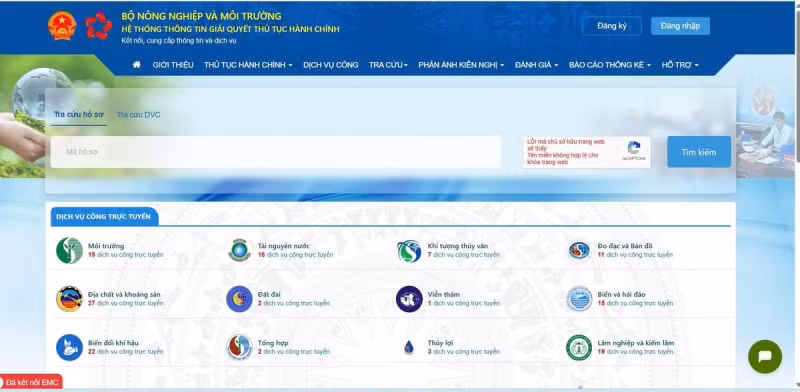Click '7 dịch vụ công trực tuyến' text
Image resolution: width=800 pixels, height=392 pixels.
pos(464,255)
